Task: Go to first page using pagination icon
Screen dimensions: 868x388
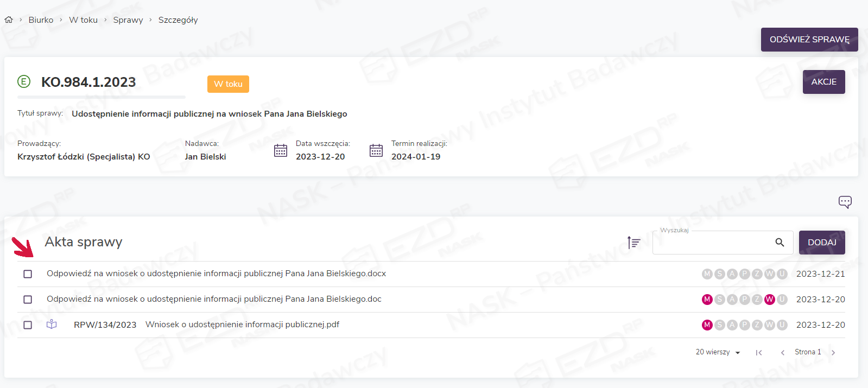Action: pyautogui.click(x=759, y=353)
